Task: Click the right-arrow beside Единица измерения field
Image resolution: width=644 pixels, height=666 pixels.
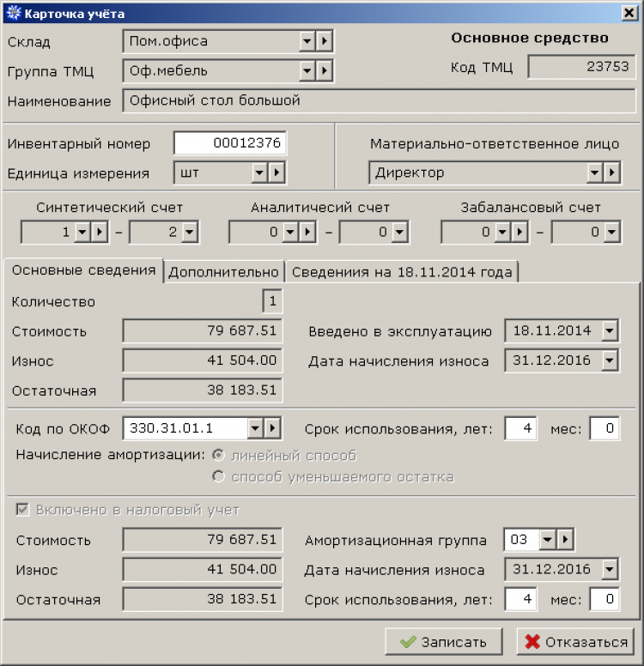Action: (x=276, y=173)
